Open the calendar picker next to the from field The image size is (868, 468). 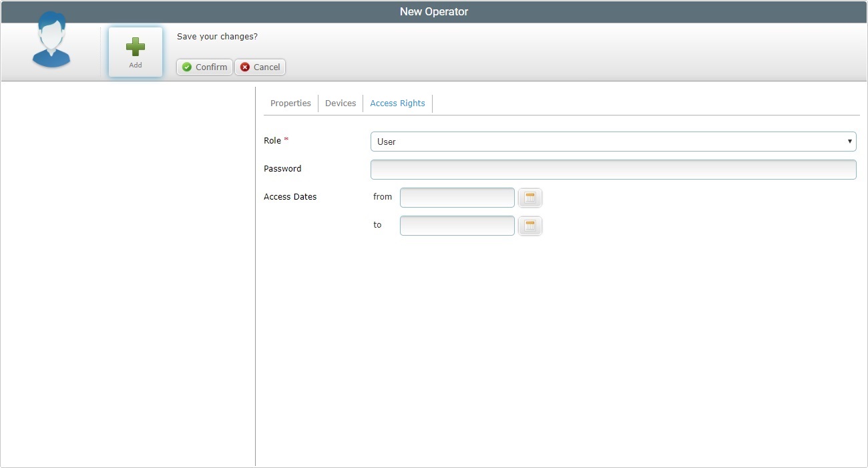tap(529, 198)
